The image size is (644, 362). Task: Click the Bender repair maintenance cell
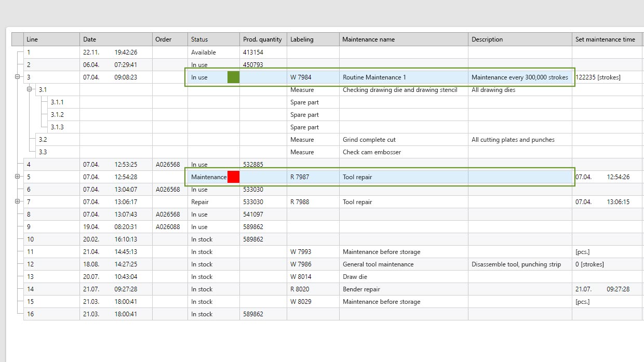[x=361, y=289]
